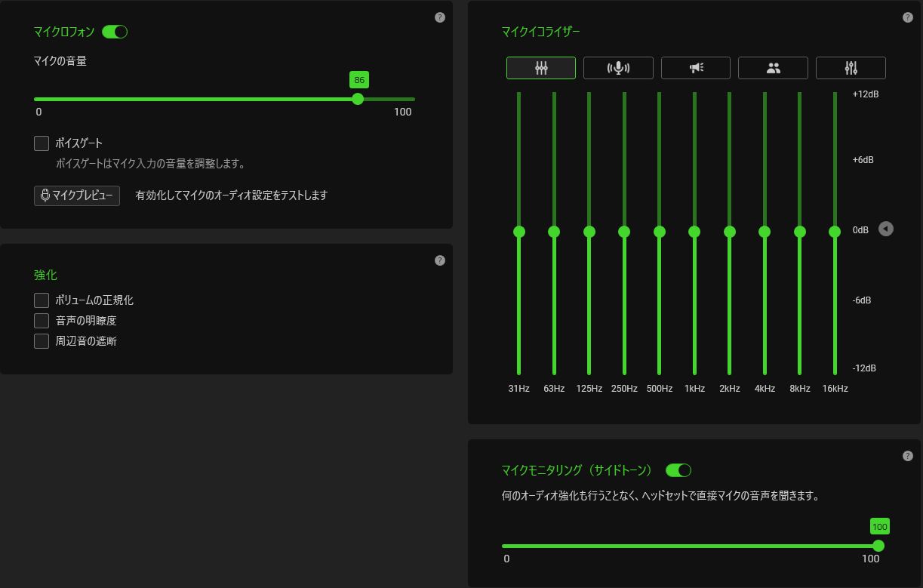Tick the 周辺音の遮断 checkbox
The width and height of the screenshot is (923, 588).
[x=42, y=341]
